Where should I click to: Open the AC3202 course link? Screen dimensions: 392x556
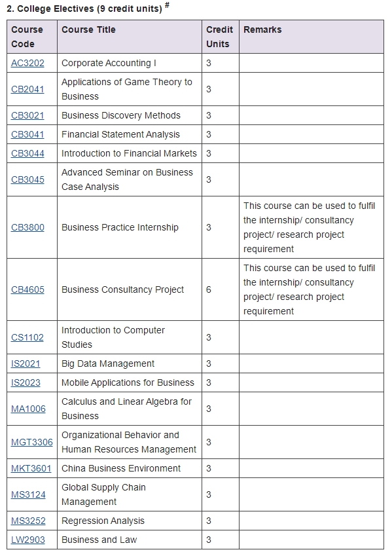click(x=27, y=63)
